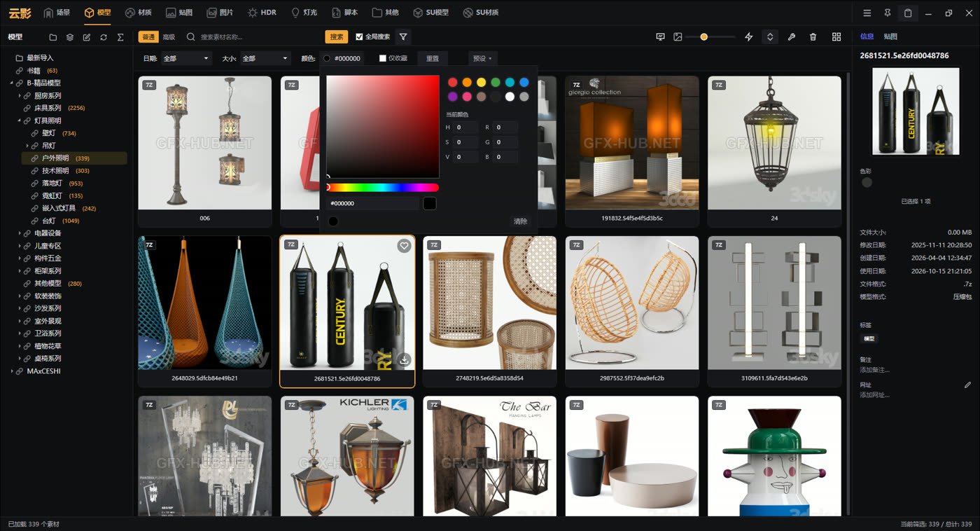Toggle the 全局搜索 checkbox
Image resolution: width=980 pixels, height=531 pixels.
tap(359, 36)
